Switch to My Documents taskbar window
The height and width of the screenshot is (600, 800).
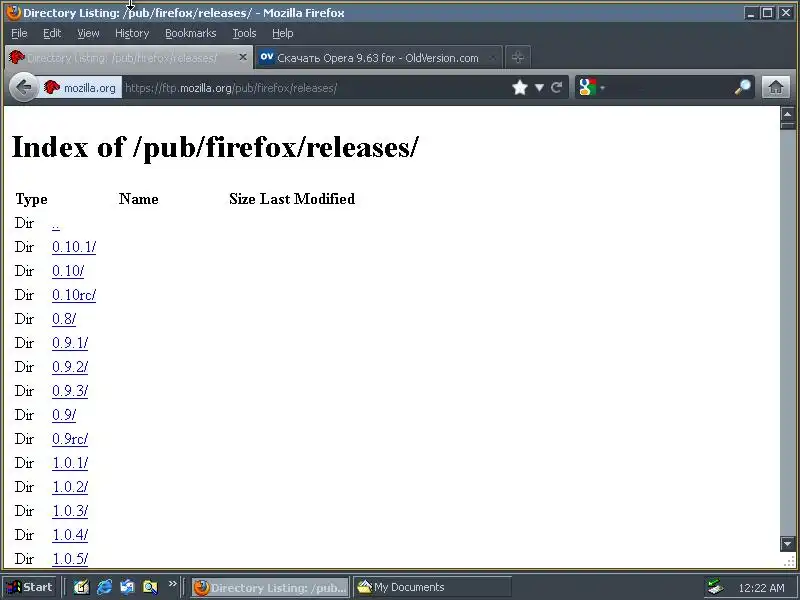pyautogui.click(x=433, y=587)
